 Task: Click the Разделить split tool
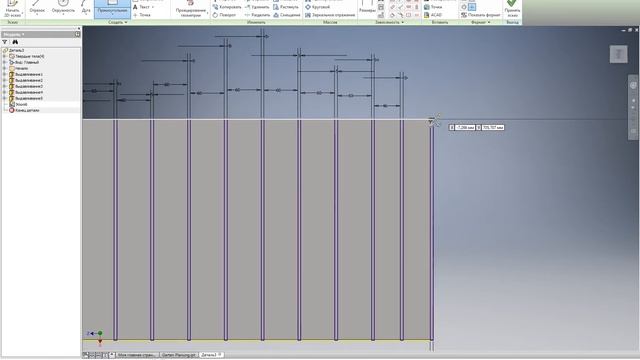[257, 15]
